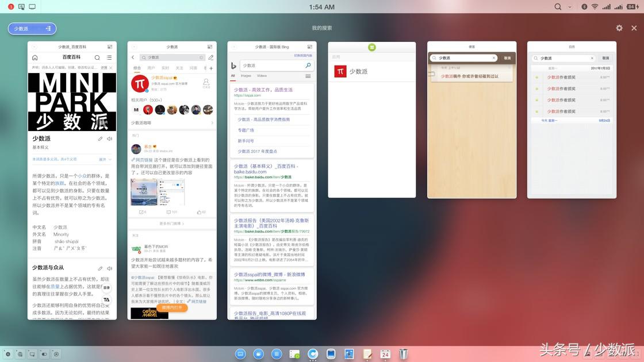
Task: Click the read-aloud speaker icon beside 少数派 title
Action: (x=109, y=139)
